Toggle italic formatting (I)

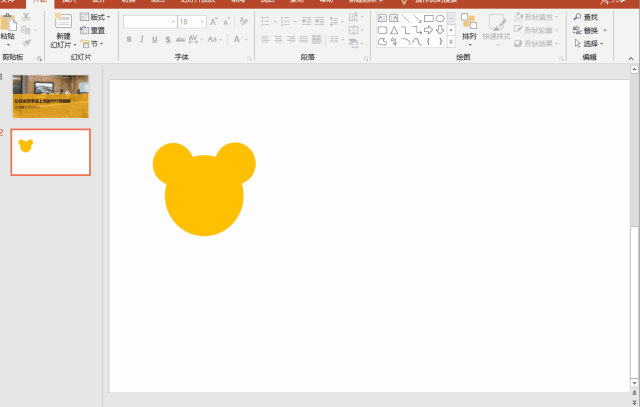[x=141, y=39]
